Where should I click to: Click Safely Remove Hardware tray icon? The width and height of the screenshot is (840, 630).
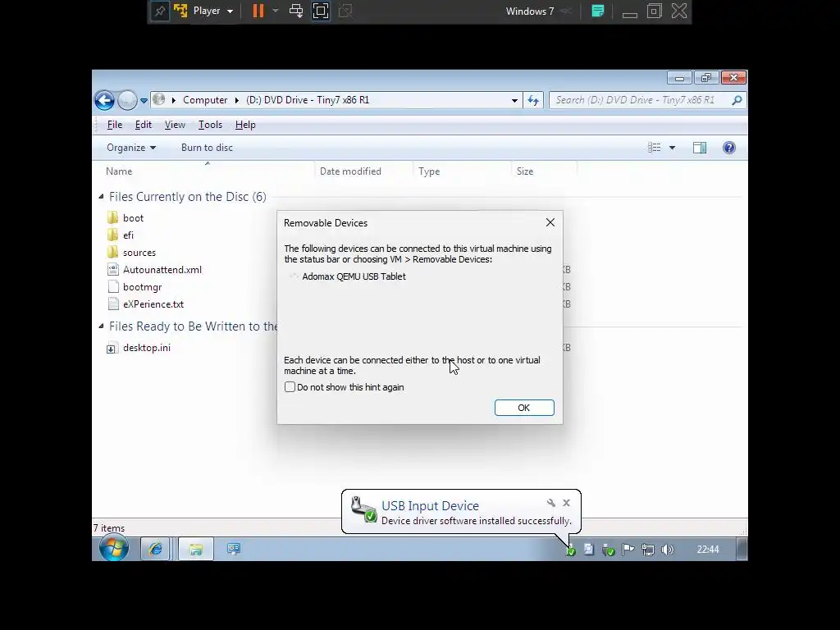coord(608,550)
